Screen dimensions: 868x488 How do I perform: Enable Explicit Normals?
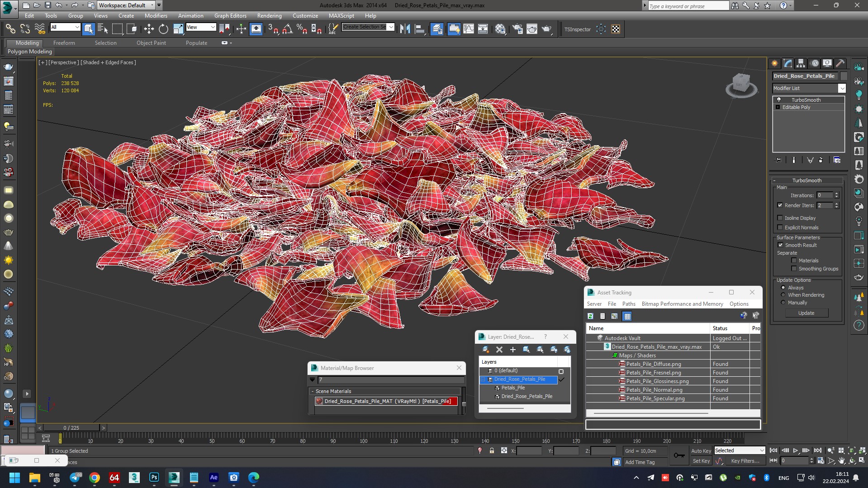tap(780, 227)
